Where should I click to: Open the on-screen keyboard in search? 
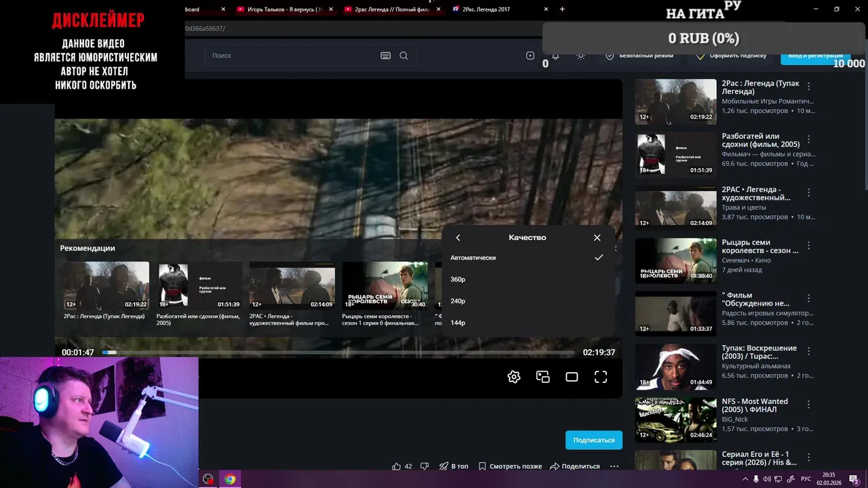(x=385, y=56)
